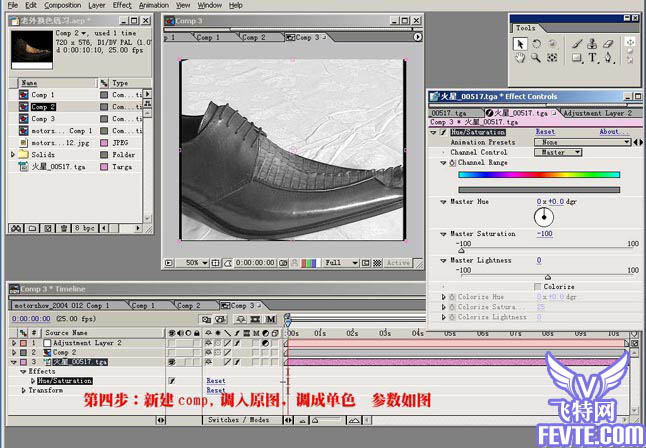Toggle view masks icon in Comp viewer
The image size is (646, 448).
point(227,263)
